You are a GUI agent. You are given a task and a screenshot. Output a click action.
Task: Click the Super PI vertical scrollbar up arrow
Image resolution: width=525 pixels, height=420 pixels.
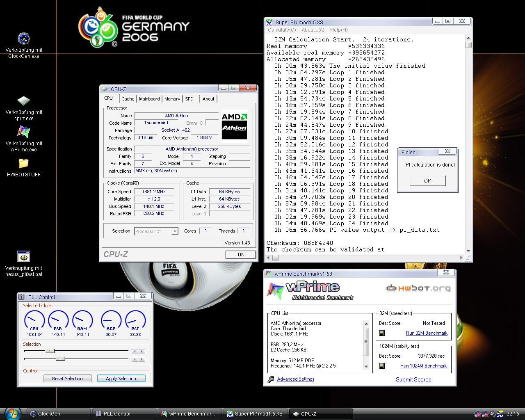pos(468,39)
